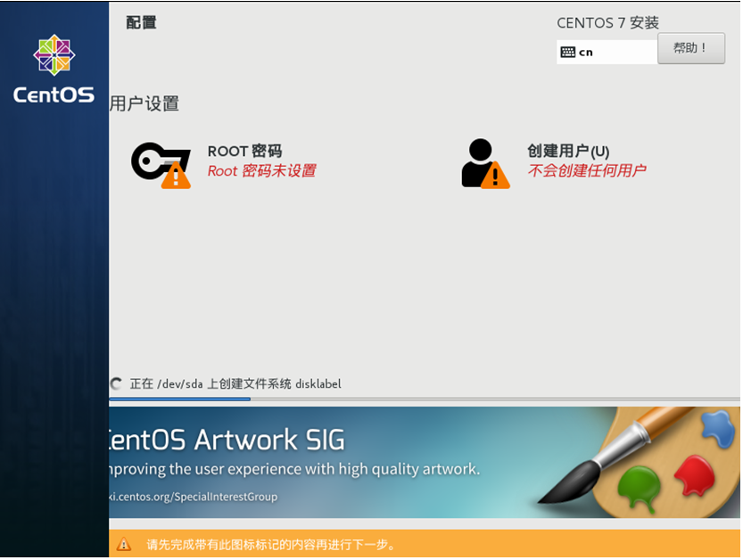The image size is (743, 560).
Task: Click the orange bar warning message text
Action: (x=271, y=545)
